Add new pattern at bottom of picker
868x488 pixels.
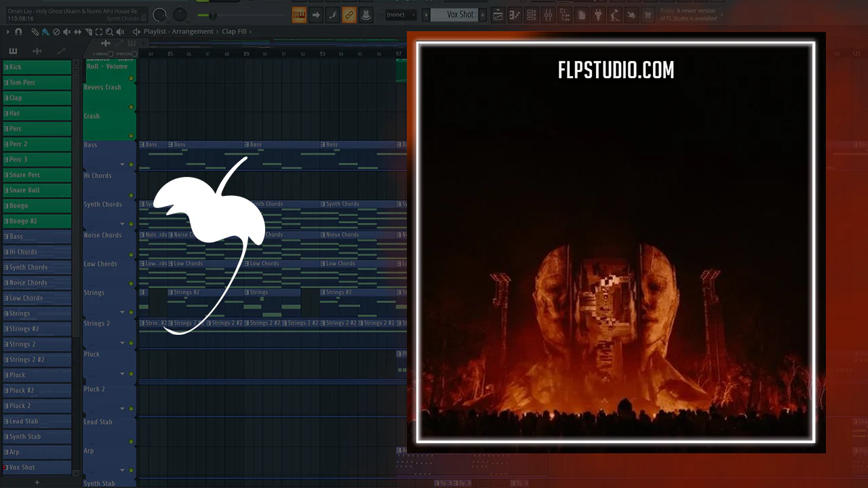pyautogui.click(x=37, y=482)
